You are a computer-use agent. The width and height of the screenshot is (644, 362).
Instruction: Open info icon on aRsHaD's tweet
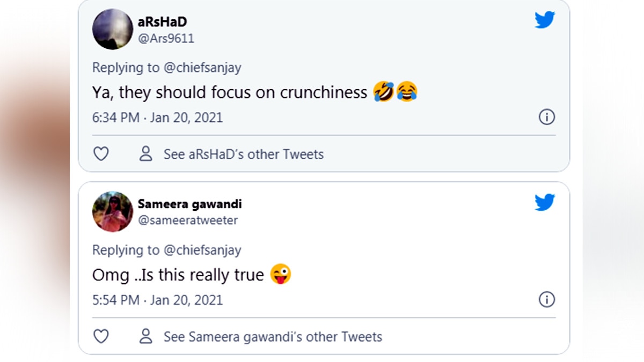tap(546, 117)
